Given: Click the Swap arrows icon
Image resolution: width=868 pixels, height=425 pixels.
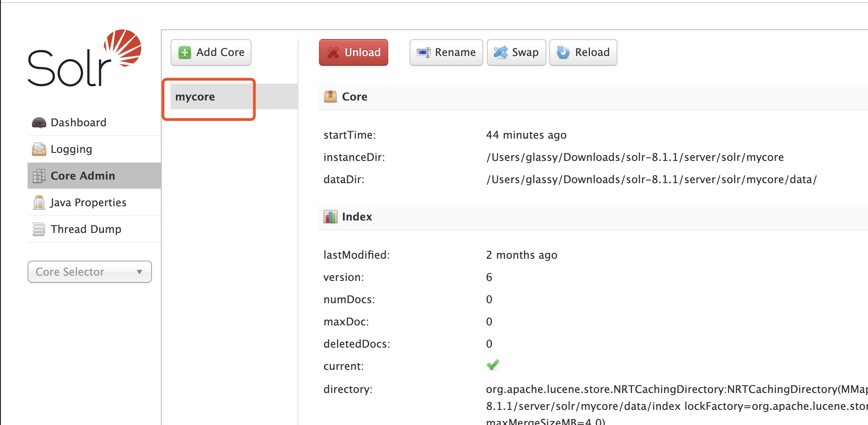Looking at the screenshot, I should [x=501, y=52].
